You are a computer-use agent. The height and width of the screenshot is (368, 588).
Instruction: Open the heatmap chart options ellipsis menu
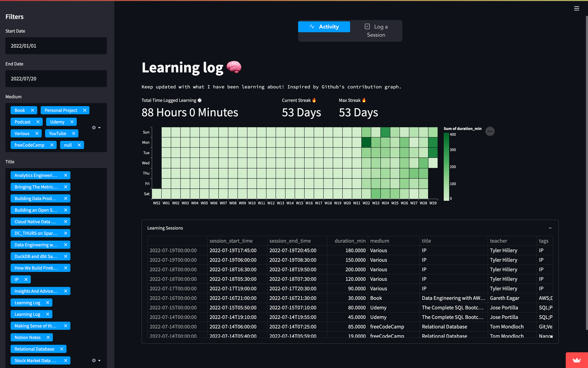tap(490, 131)
